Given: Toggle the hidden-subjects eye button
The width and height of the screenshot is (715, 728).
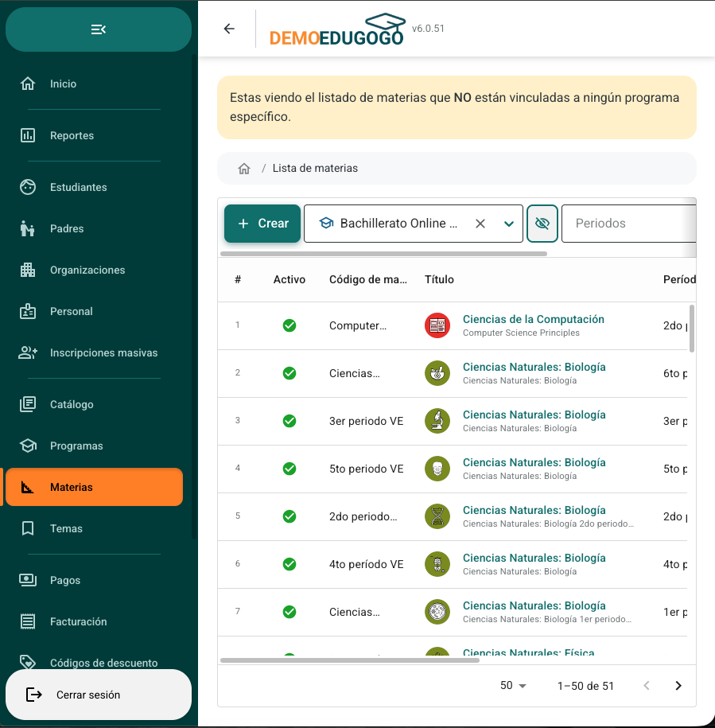Looking at the screenshot, I should pyautogui.click(x=542, y=224).
